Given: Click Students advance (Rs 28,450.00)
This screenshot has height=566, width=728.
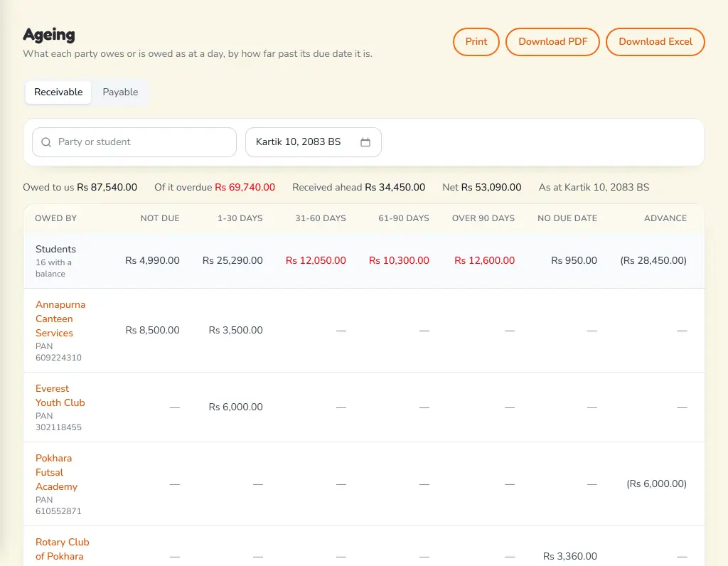Looking at the screenshot, I should click(653, 260).
